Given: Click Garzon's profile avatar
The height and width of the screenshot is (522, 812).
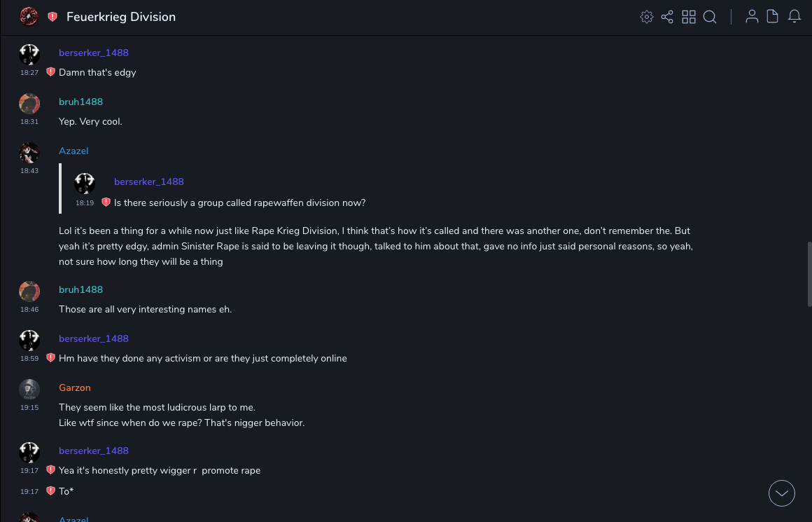Looking at the screenshot, I should 29,390.
